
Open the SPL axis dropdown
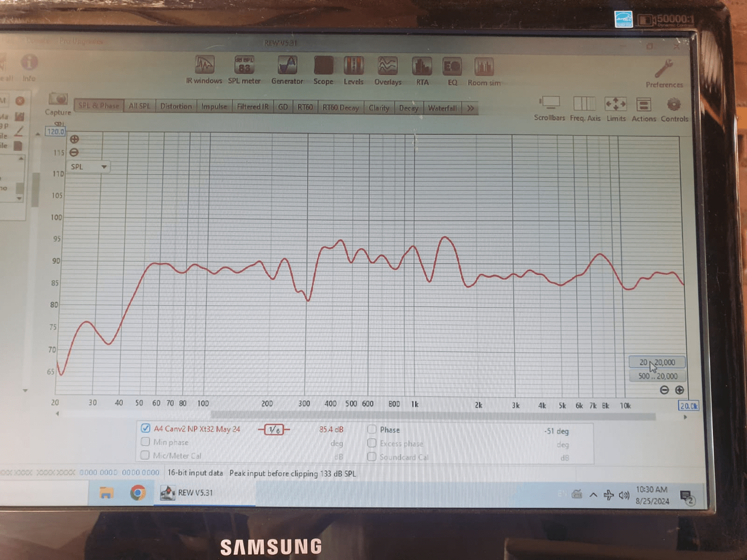pos(88,167)
